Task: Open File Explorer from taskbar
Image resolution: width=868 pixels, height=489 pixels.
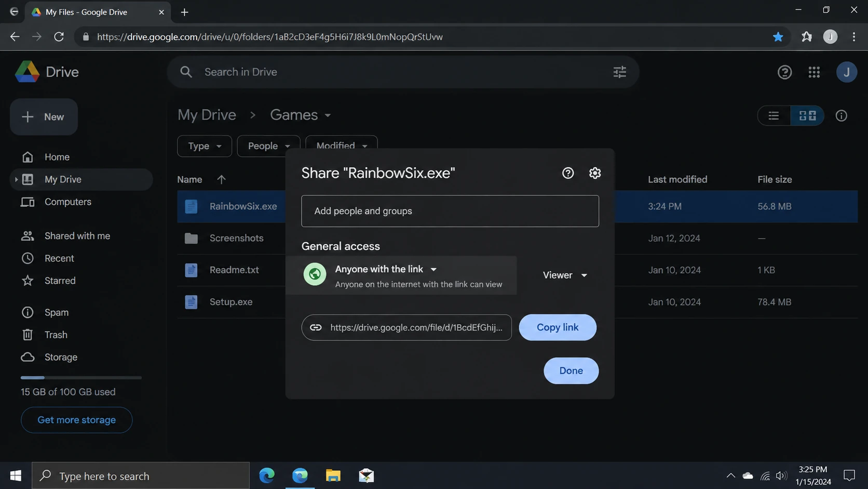Action: pos(333,475)
